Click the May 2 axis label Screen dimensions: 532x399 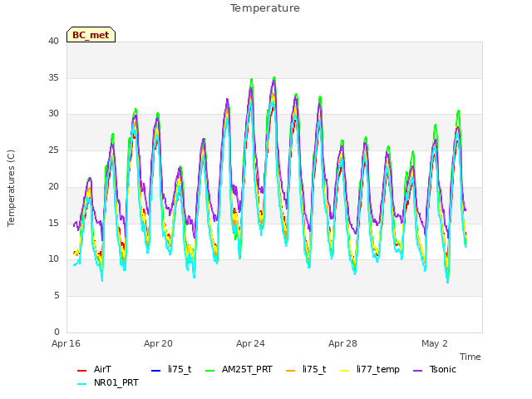click(x=435, y=343)
